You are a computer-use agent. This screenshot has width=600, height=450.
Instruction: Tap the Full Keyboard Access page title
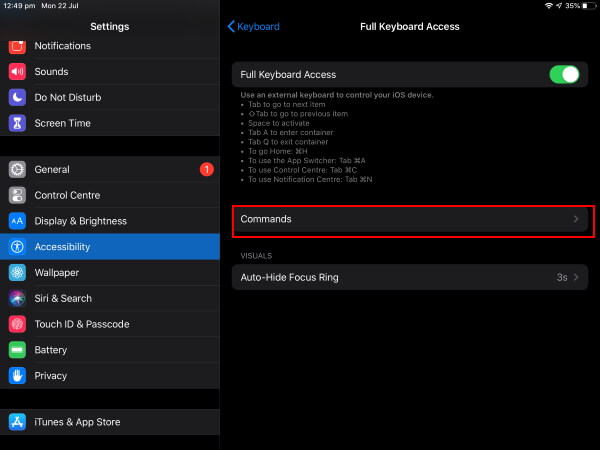(410, 26)
